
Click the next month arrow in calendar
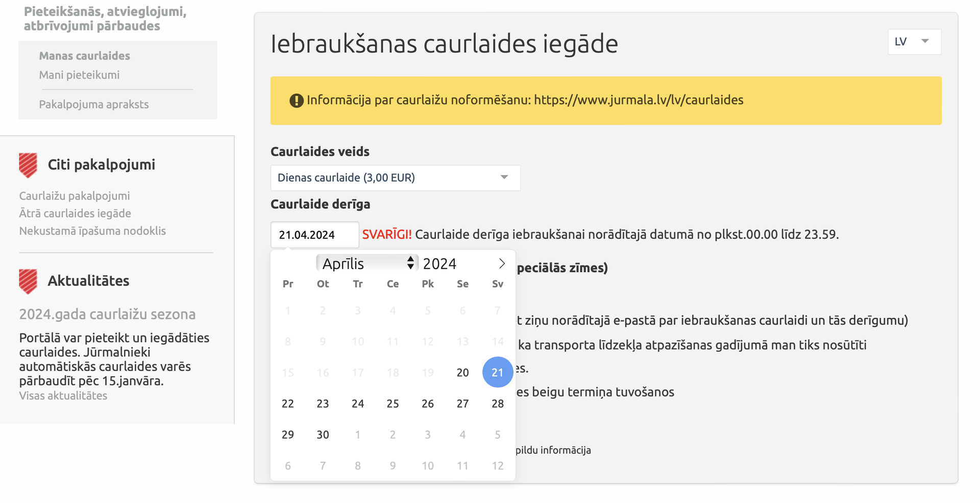pyautogui.click(x=502, y=264)
